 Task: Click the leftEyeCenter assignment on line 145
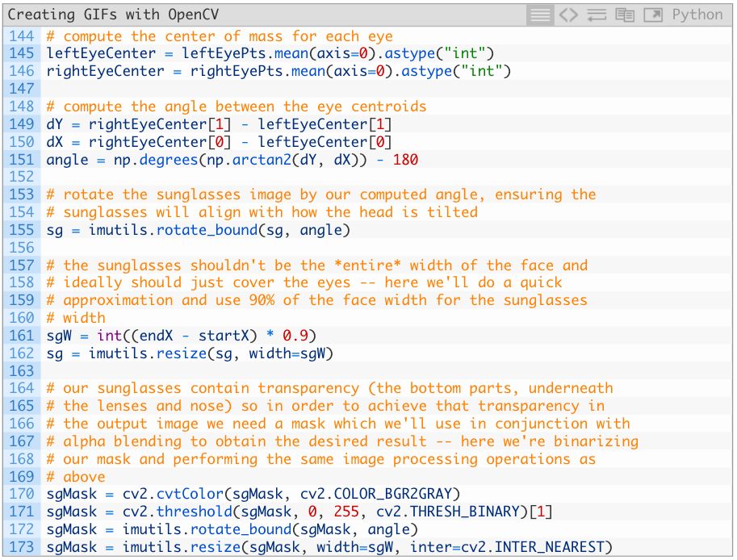[270, 53]
